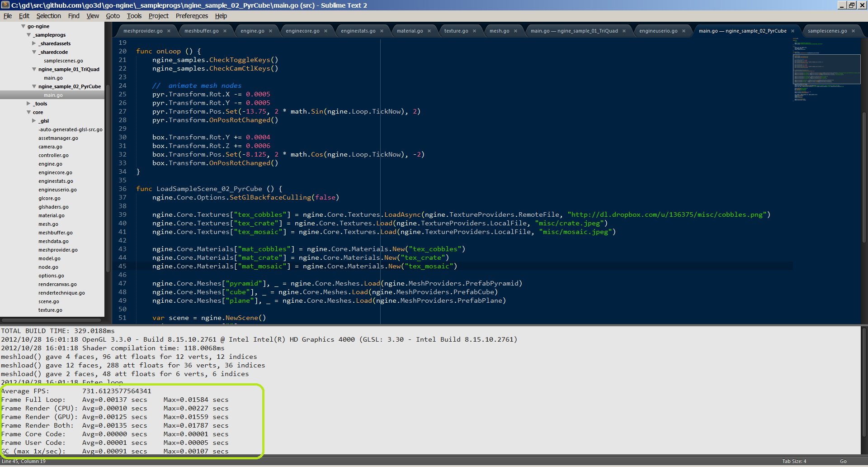This screenshot has width=868, height=467.
Task: Switch to the samplescenes.go tab
Action: pyautogui.click(x=827, y=31)
